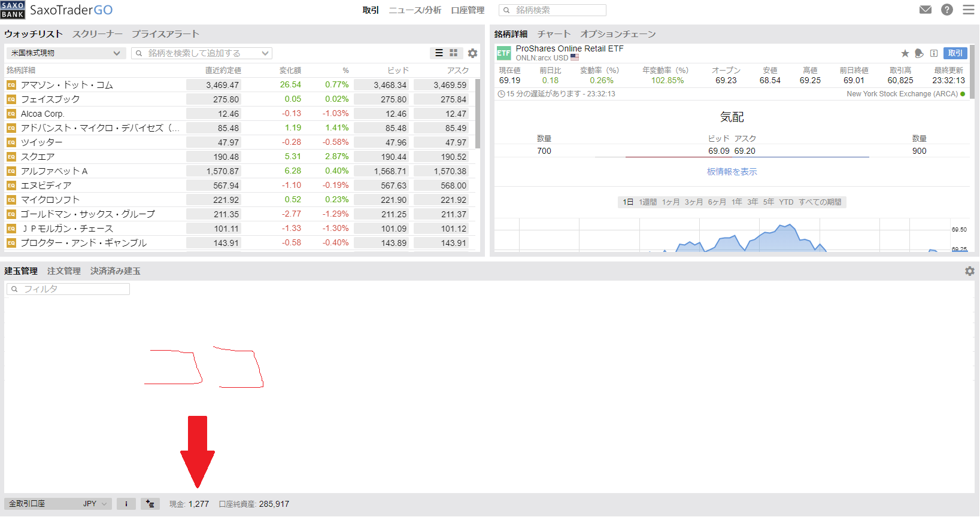Image resolution: width=980 pixels, height=517 pixels.
Task: Select the 5年 chart period
Action: tap(769, 202)
